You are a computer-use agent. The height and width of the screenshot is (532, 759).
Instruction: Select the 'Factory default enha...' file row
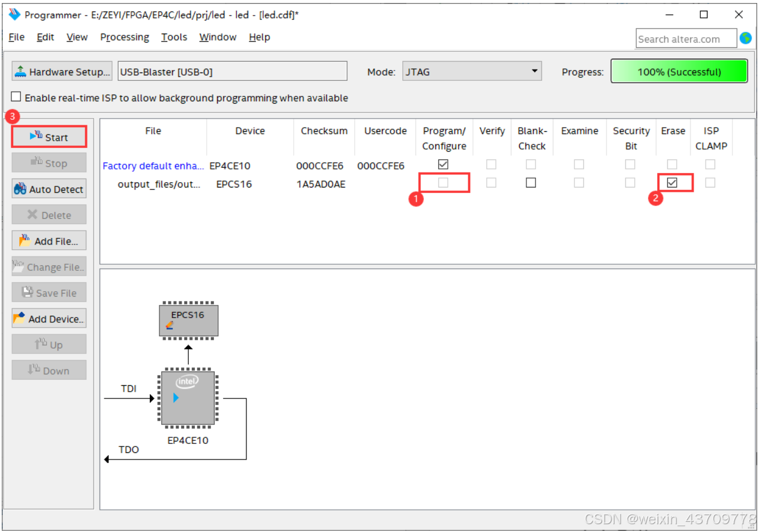point(153,166)
